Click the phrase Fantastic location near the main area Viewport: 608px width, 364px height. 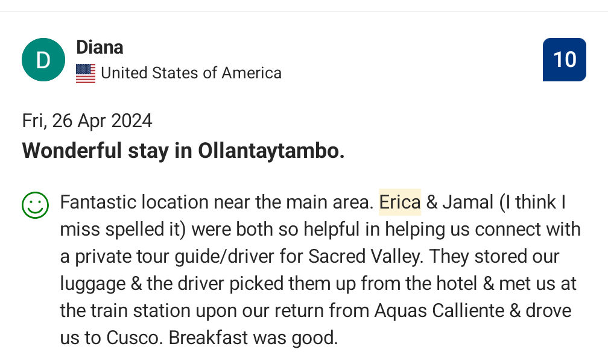click(x=217, y=202)
